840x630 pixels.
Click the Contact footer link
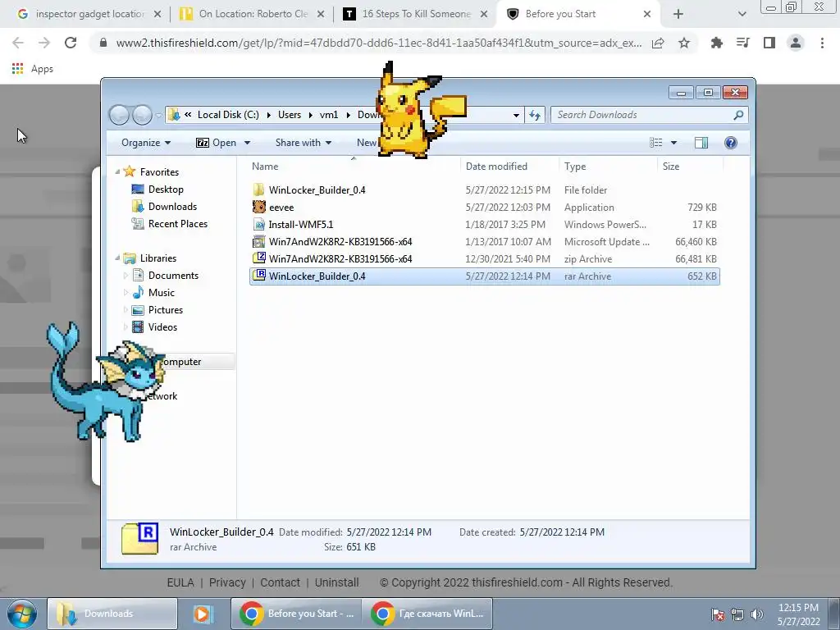tap(280, 582)
